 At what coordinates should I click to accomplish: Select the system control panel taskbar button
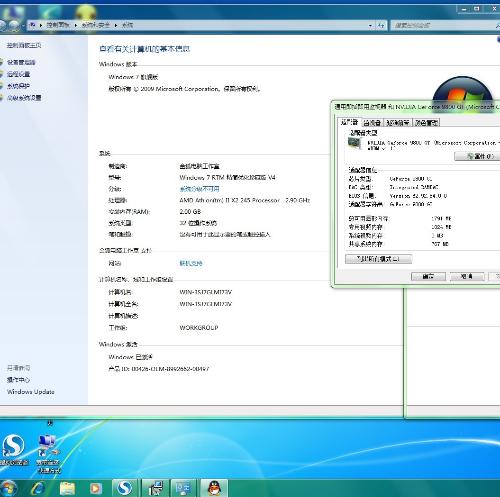pos(155,488)
